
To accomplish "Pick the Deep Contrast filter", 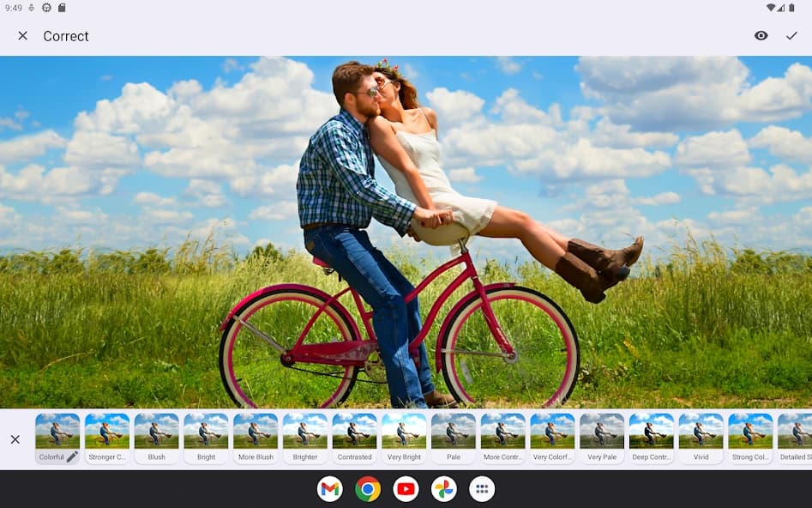I will 652,436.
